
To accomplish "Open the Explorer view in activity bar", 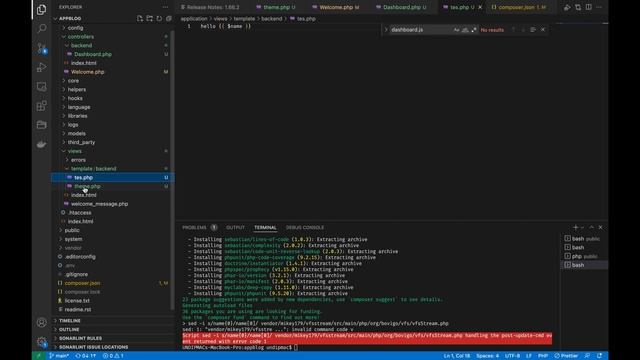I will click(x=41, y=9).
